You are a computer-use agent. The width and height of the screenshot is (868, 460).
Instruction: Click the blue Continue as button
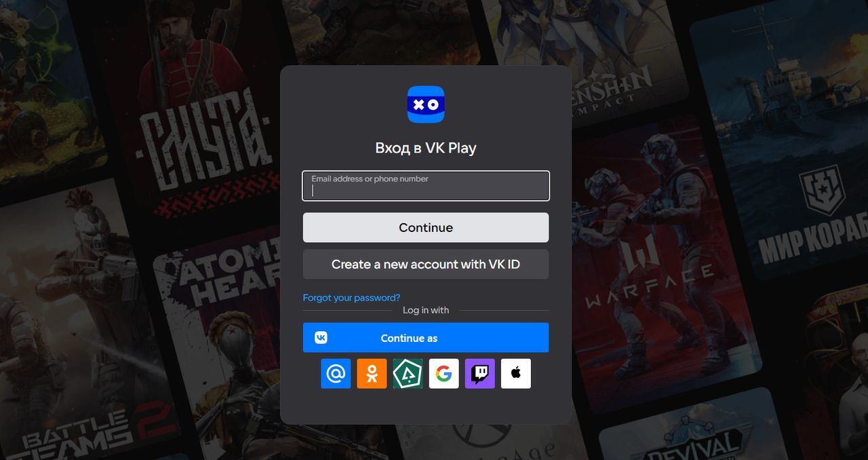pyautogui.click(x=425, y=338)
